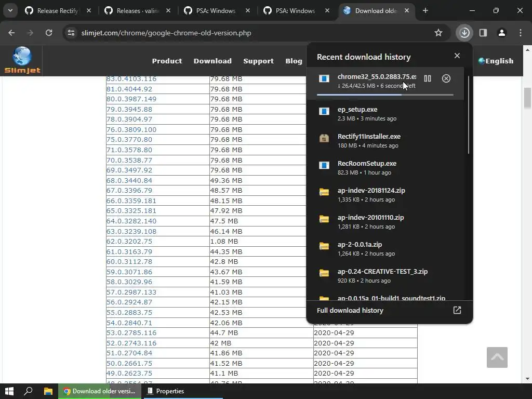Open the Product menu
The height and width of the screenshot is (399, 532).
[167, 61]
